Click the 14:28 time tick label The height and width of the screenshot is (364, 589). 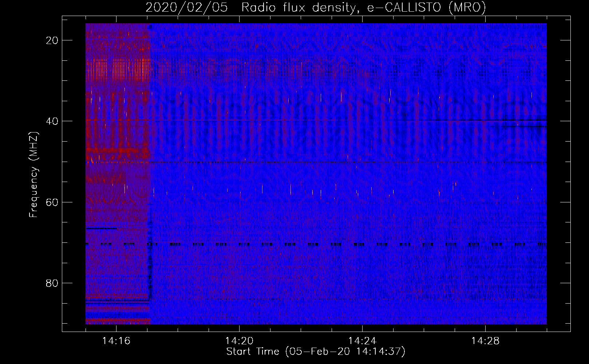coord(485,341)
